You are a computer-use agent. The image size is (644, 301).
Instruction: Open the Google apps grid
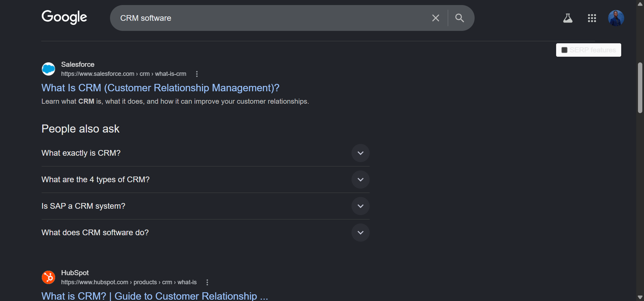[592, 18]
